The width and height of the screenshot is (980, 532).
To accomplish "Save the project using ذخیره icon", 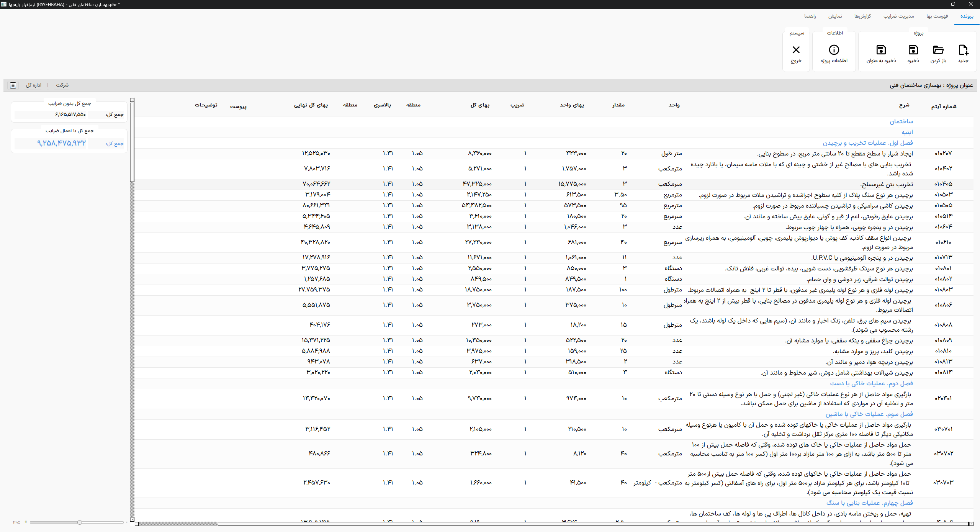I will pyautogui.click(x=913, y=50).
